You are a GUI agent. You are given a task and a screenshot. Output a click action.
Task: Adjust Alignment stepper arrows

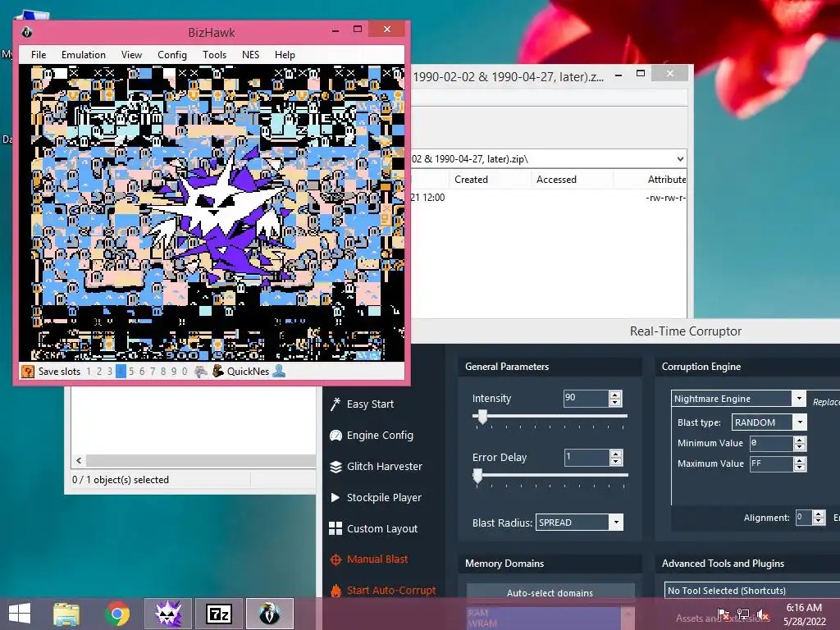(x=818, y=518)
